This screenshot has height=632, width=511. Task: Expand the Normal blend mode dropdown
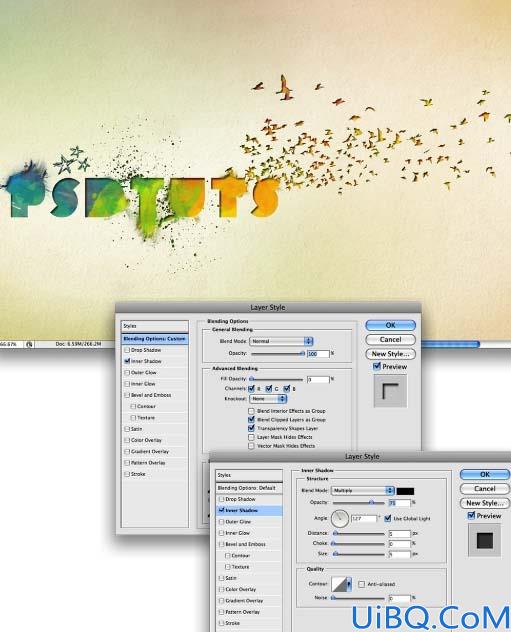coord(281,341)
